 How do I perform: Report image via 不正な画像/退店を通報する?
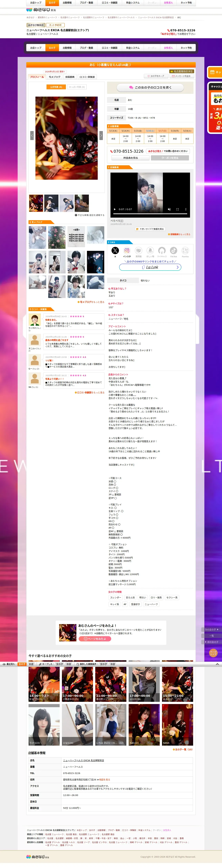(89, 215)
